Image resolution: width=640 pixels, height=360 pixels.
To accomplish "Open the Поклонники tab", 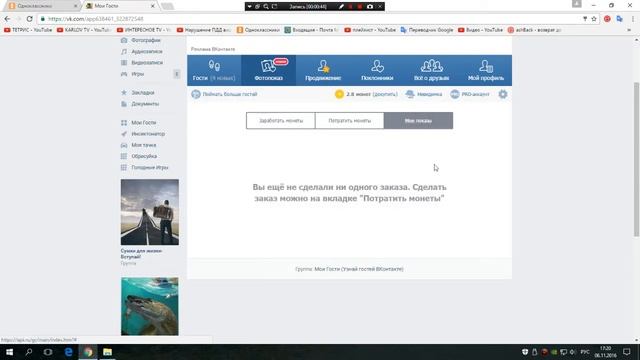I will click(x=377, y=70).
